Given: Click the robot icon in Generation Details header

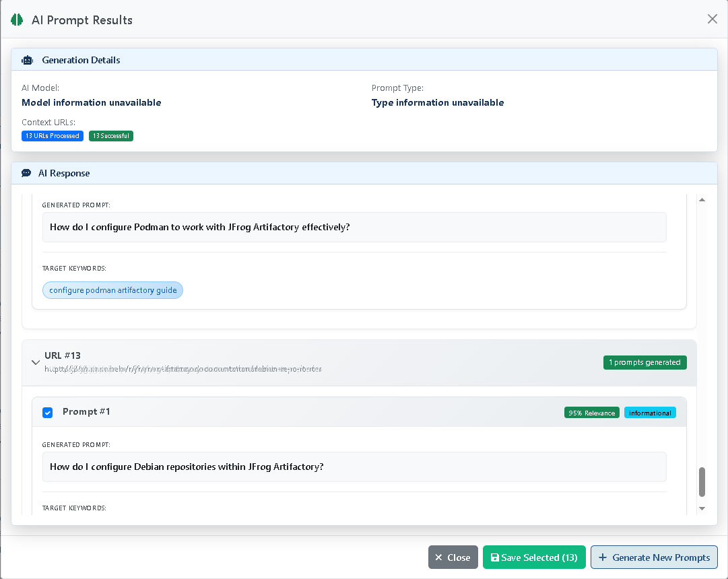Looking at the screenshot, I should [26, 60].
